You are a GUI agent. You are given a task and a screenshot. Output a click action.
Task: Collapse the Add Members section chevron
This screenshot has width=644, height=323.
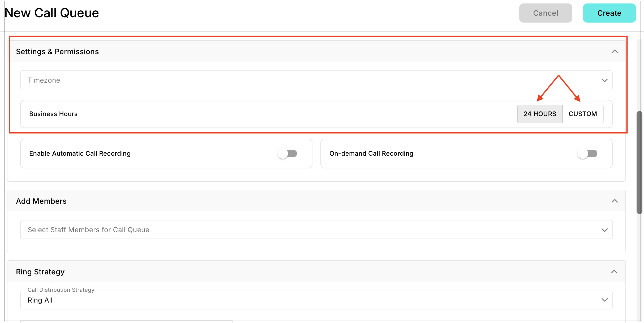pos(615,201)
